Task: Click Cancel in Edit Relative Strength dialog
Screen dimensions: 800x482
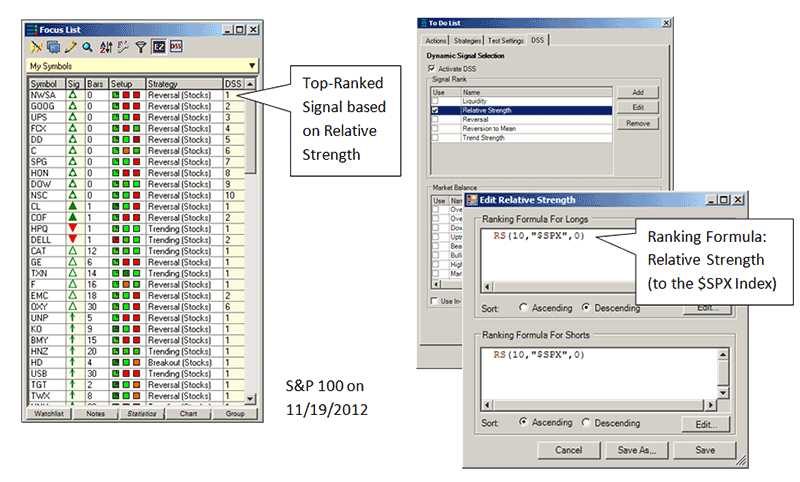Action: click(568, 450)
